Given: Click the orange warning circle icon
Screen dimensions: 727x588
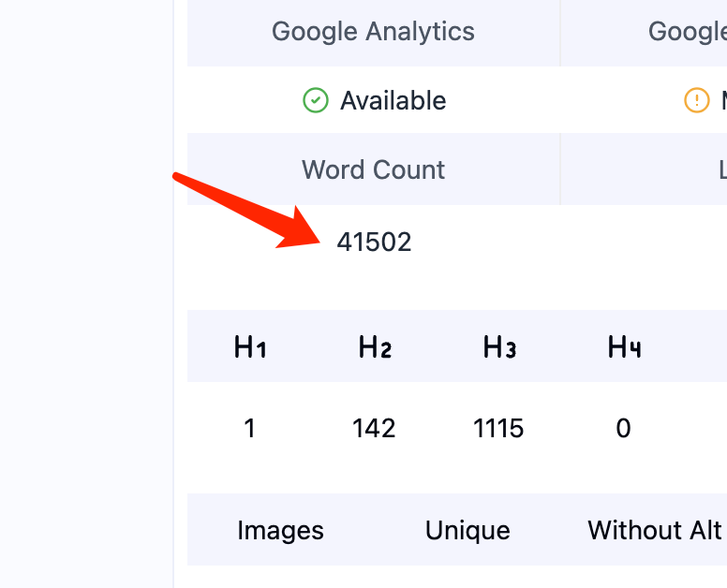Looking at the screenshot, I should point(696,100).
